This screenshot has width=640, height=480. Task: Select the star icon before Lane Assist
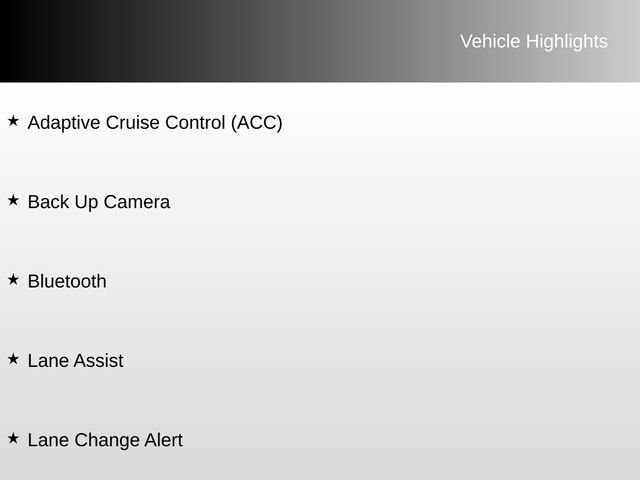click(13, 359)
